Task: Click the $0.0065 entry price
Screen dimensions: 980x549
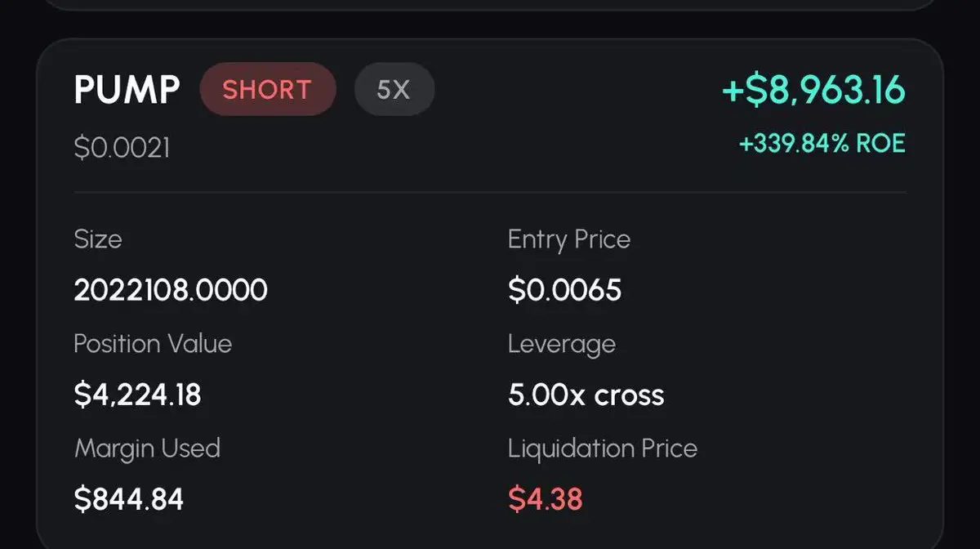Action: 564,290
